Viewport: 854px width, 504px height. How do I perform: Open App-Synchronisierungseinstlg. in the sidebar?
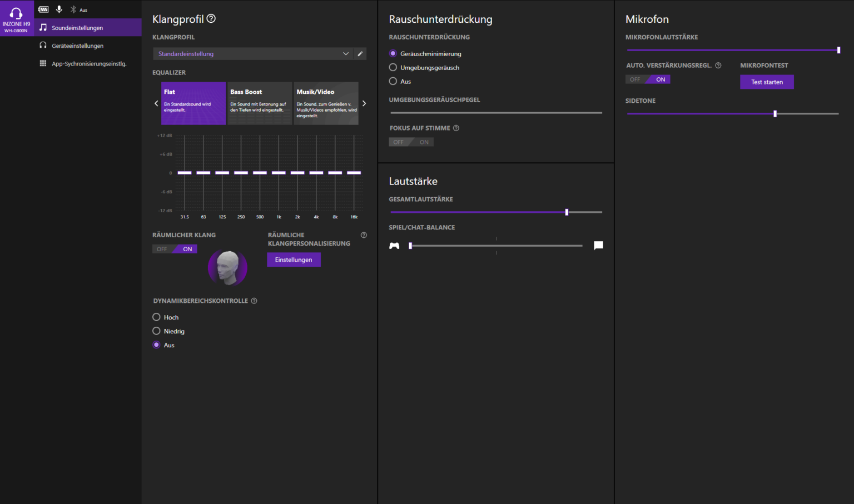click(88, 64)
